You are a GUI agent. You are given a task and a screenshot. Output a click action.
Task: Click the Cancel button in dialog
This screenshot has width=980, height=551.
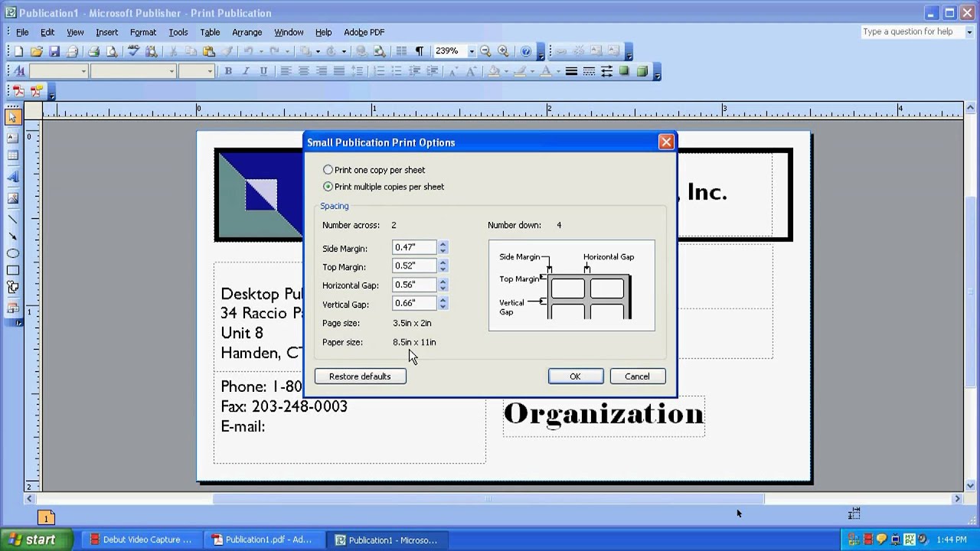pos(637,377)
